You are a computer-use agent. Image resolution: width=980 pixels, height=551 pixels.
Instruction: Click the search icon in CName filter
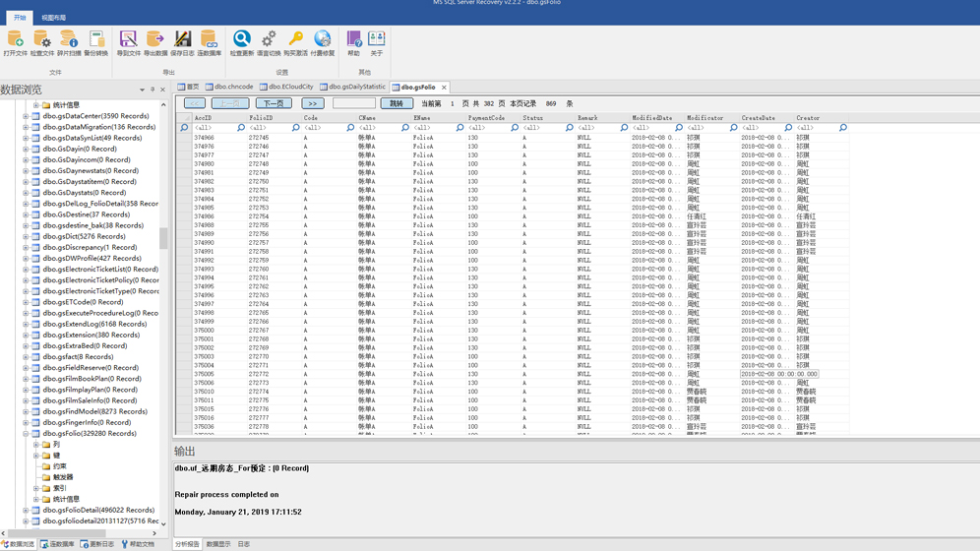tap(405, 128)
